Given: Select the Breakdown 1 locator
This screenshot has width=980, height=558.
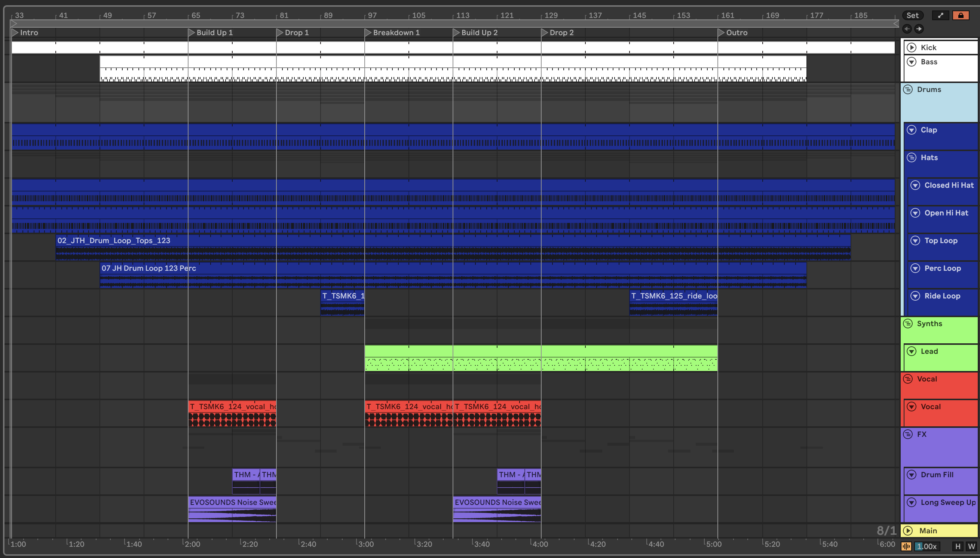Looking at the screenshot, I should pyautogui.click(x=368, y=33).
